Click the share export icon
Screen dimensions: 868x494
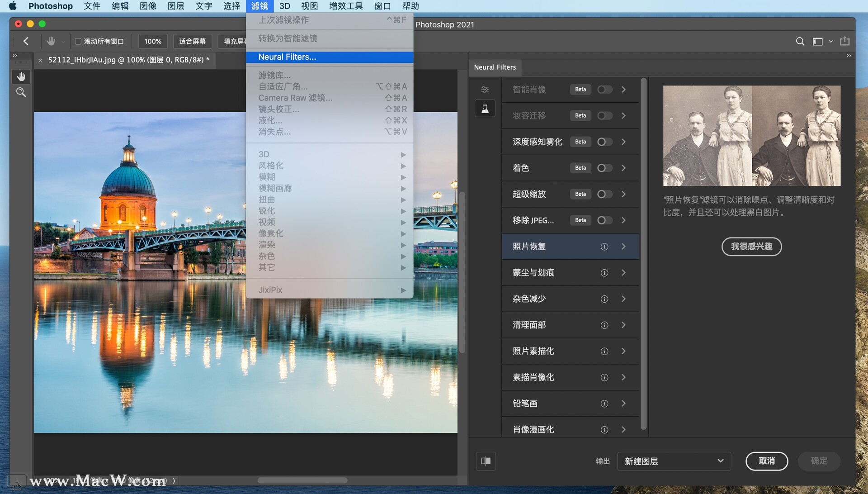point(844,41)
